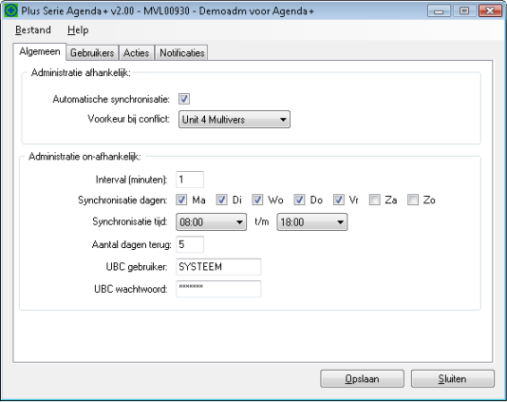Expand the 08:00 start time dropdown
Screen dimensions: 507x402
click(x=211, y=222)
